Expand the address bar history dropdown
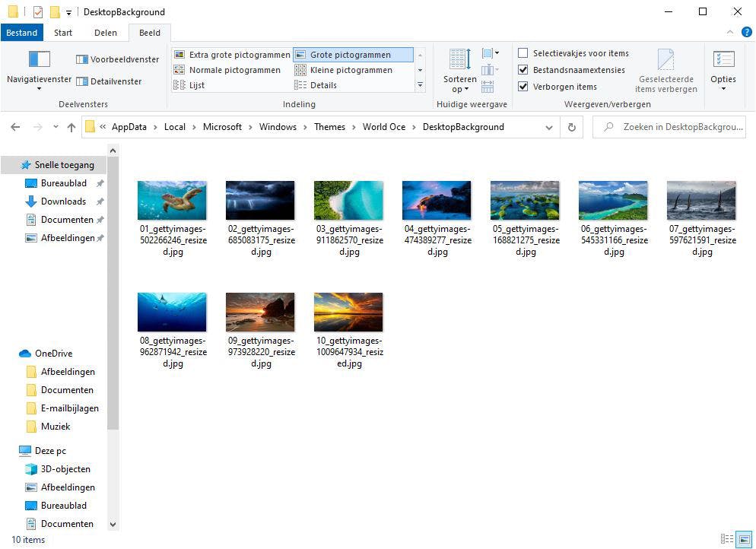The image size is (756, 549). click(x=548, y=127)
